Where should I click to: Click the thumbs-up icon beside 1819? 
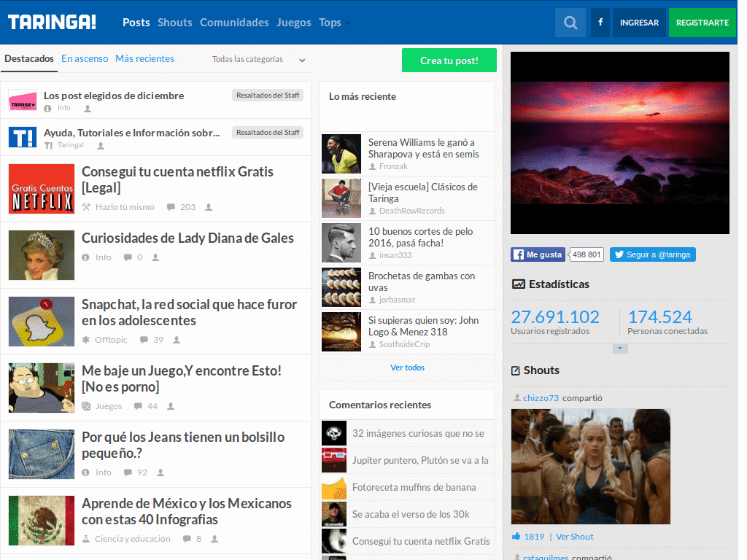516,536
